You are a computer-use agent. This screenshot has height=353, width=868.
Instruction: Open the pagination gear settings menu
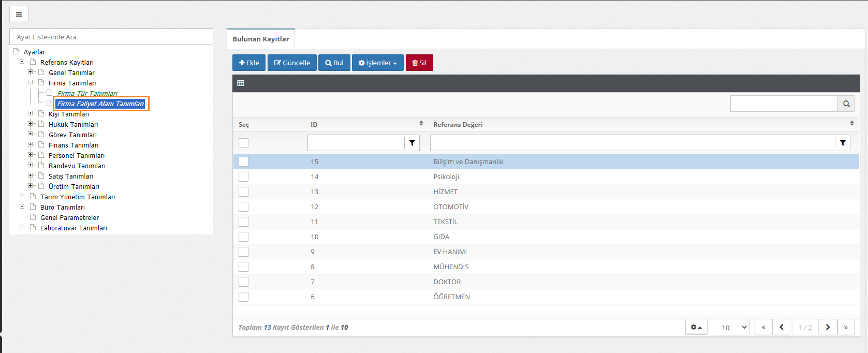[x=696, y=327]
